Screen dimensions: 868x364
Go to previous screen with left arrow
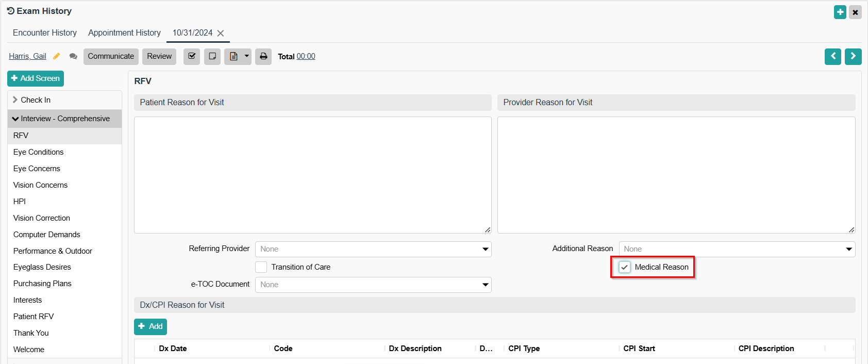[x=832, y=56]
